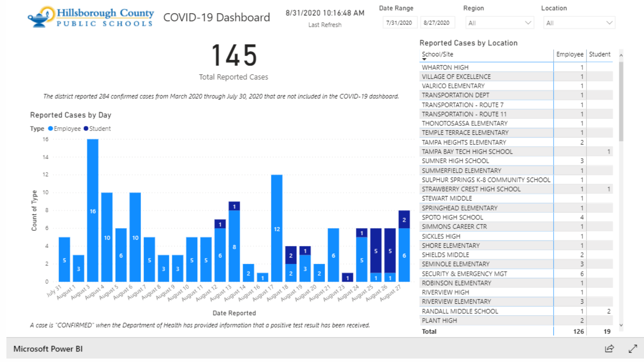Sort by Employee column header
This screenshot has height=362, width=644.
570,54
